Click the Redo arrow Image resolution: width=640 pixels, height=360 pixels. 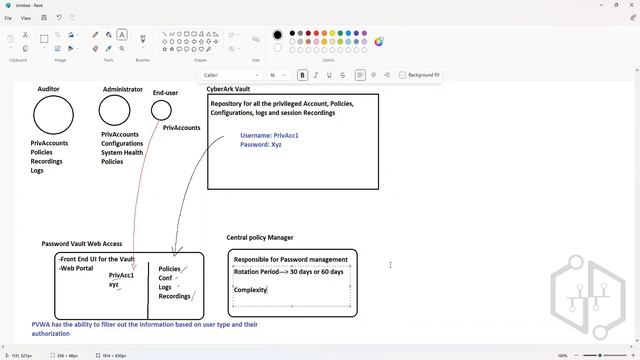pyautogui.click(x=73, y=18)
